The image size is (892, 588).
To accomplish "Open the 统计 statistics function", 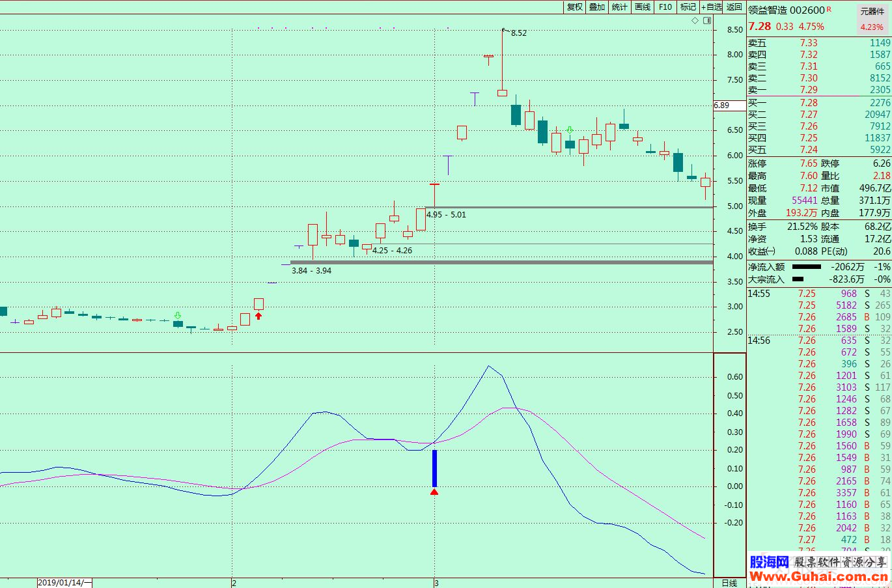I will [620, 7].
